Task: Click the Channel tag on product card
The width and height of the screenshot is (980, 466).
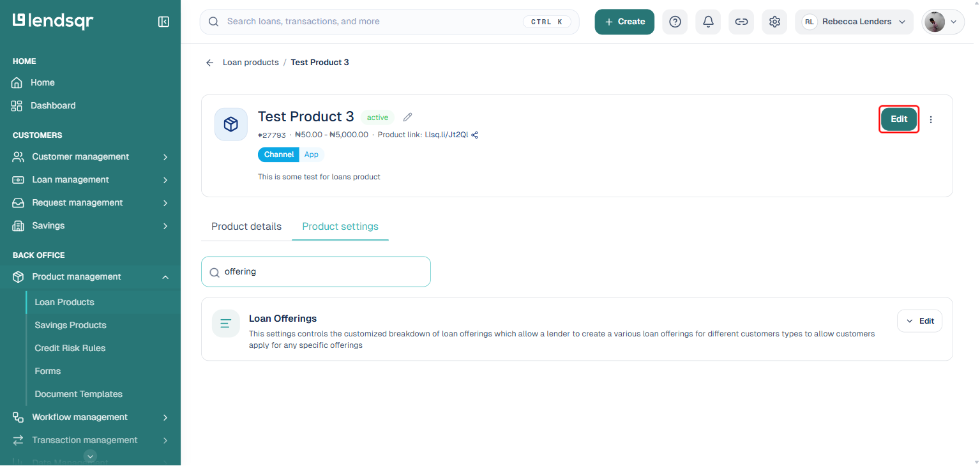Action: (x=279, y=154)
